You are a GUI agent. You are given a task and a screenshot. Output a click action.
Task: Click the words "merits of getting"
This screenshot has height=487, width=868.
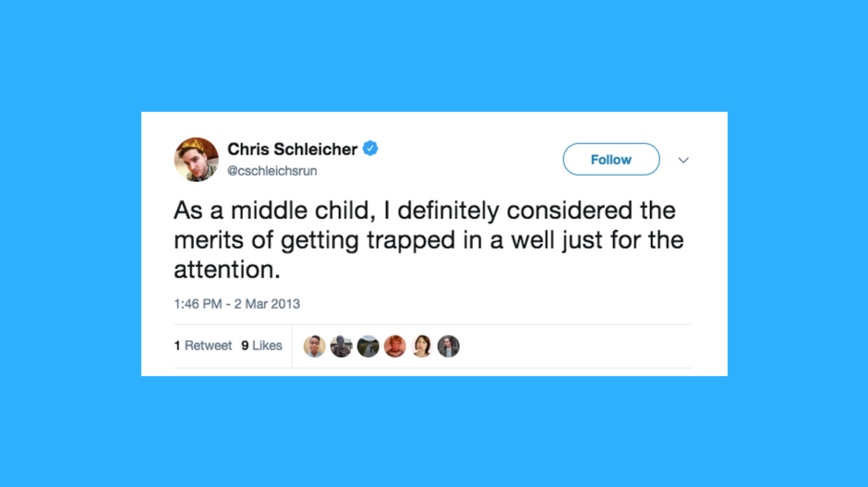point(266,240)
